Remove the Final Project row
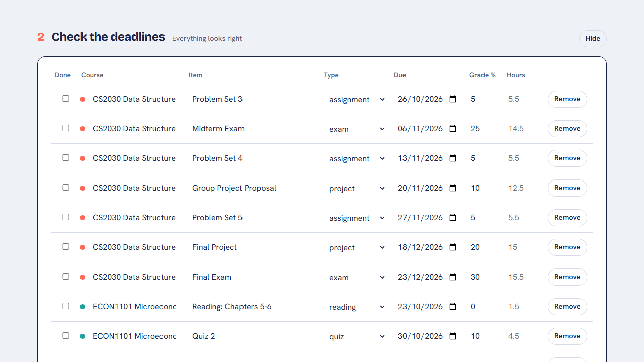The height and width of the screenshot is (362, 644). click(x=567, y=247)
